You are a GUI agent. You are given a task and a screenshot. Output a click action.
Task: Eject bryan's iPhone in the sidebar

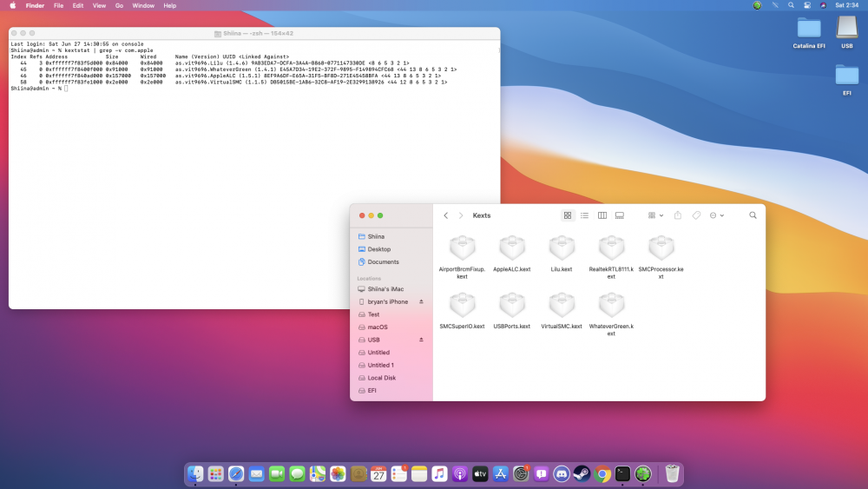[x=421, y=301]
